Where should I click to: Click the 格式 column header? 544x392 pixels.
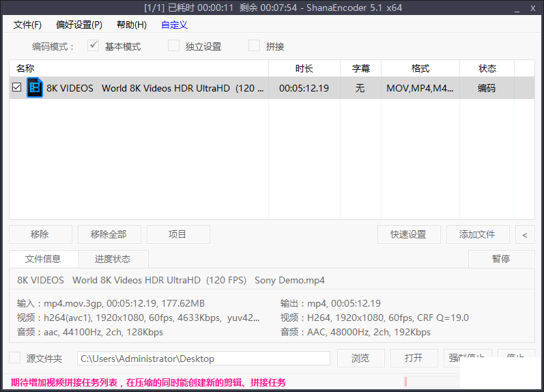420,68
